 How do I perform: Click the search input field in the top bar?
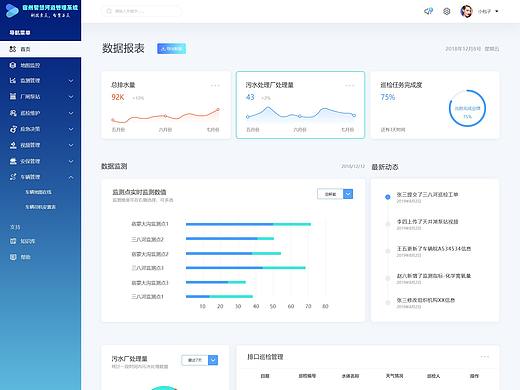(141, 11)
